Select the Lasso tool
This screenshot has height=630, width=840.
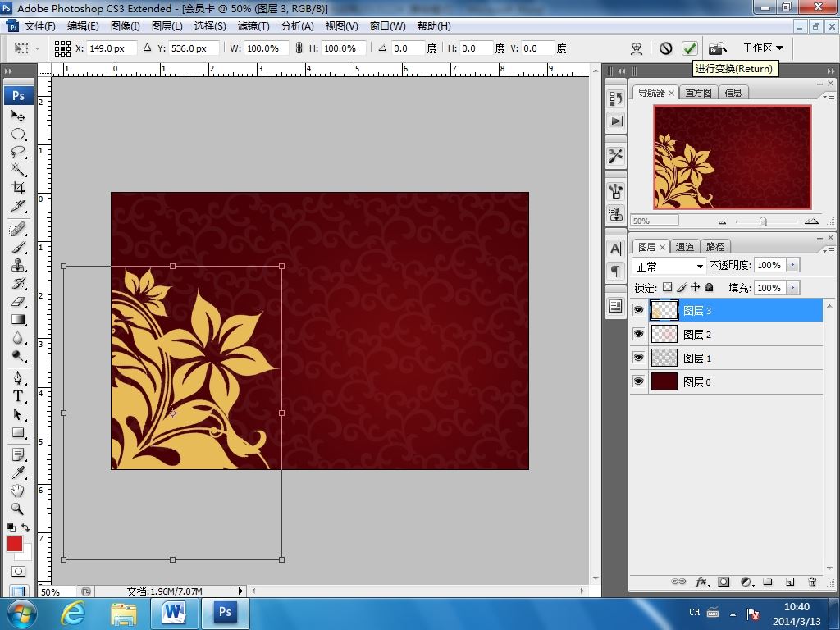point(18,152)
